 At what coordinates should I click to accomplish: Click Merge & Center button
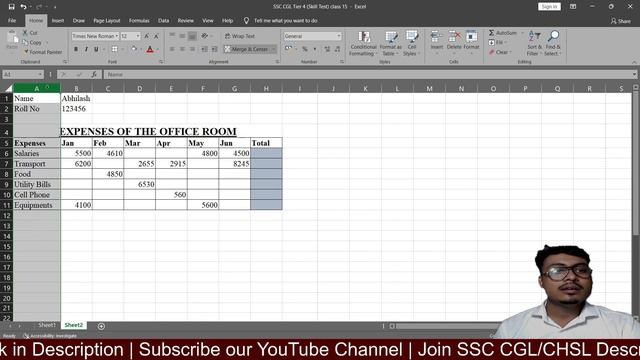(247, 49)
